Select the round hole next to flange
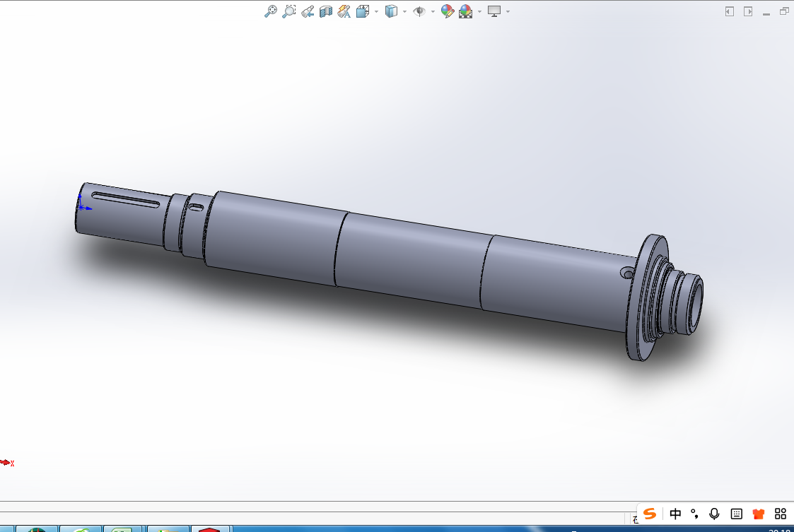The width and height of the screenshot is (794, 532). (627, 274)
